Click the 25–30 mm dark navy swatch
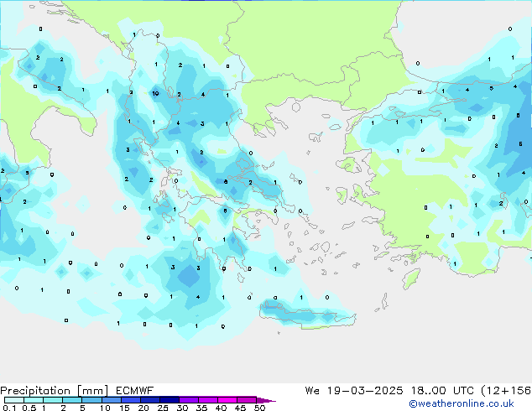This screenshot has width=532, height=411. click(x=170, y=400)
